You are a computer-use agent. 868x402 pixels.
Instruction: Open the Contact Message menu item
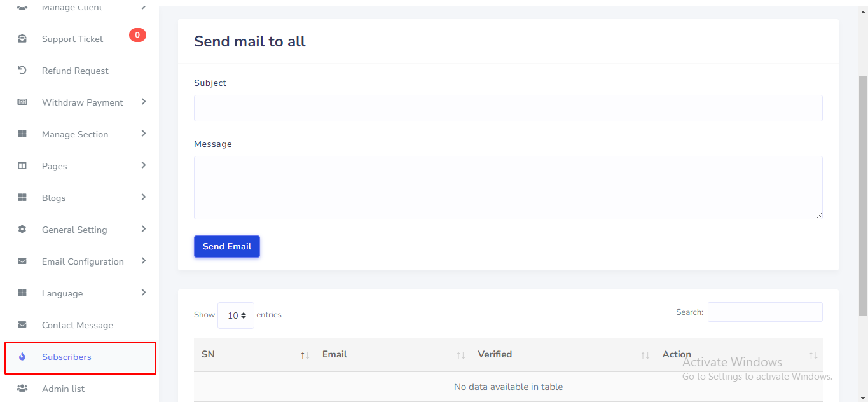click(78, 325)
